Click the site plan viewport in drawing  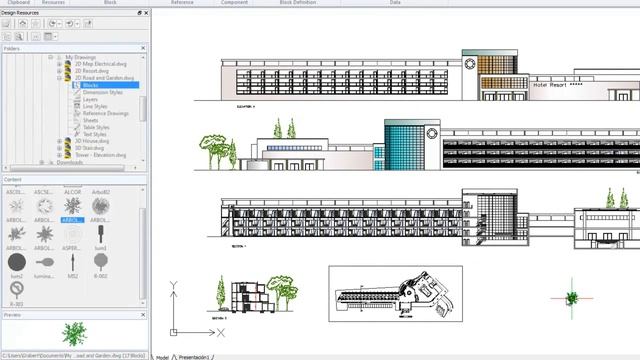pyautogui.click(x=396, y=293)
